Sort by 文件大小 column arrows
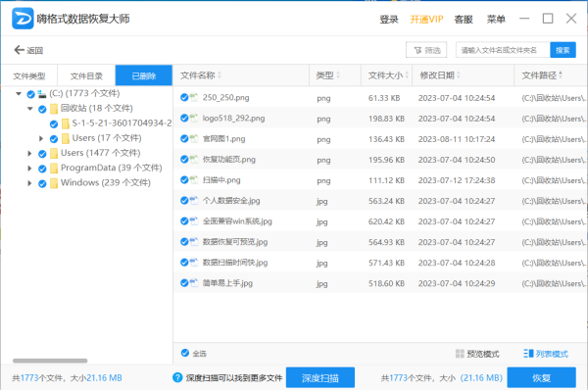588x390 pixels. click(x=407, y=75)
